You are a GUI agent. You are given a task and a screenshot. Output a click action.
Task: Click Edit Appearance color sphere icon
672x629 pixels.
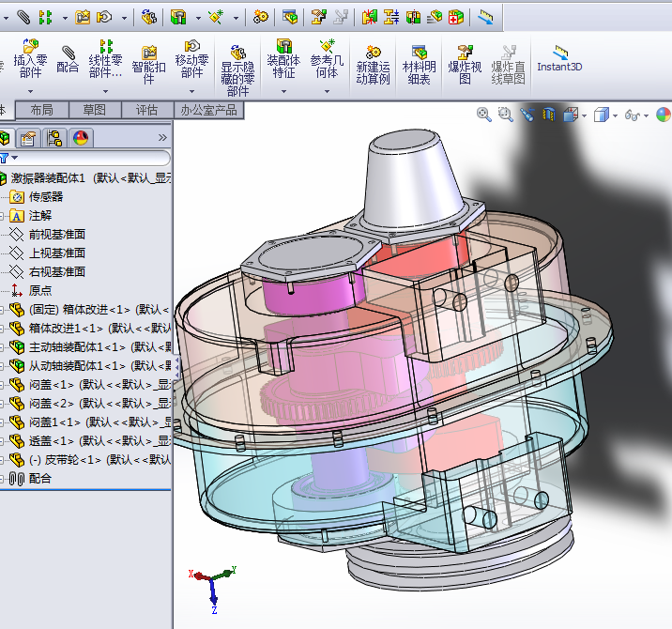664,115
